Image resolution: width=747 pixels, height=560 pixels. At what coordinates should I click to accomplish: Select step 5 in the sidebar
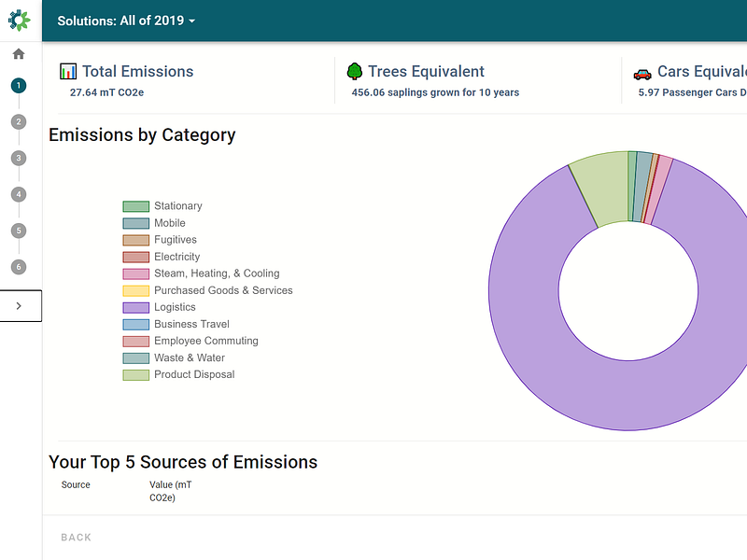click(19, 231)
